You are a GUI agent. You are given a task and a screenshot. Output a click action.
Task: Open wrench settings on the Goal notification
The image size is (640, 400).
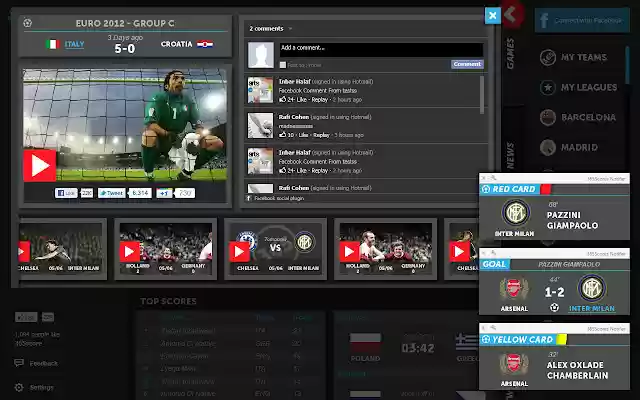click(493, 253)
